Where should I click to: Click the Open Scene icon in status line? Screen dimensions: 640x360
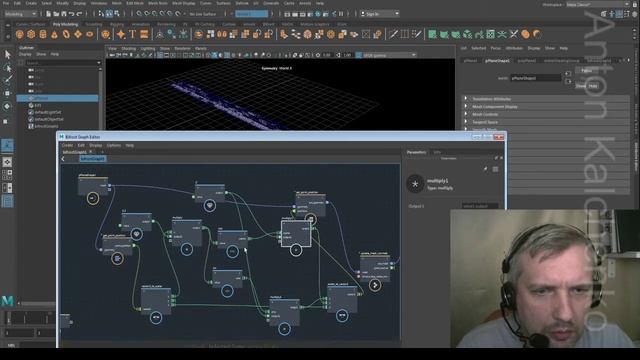[56, 14]
